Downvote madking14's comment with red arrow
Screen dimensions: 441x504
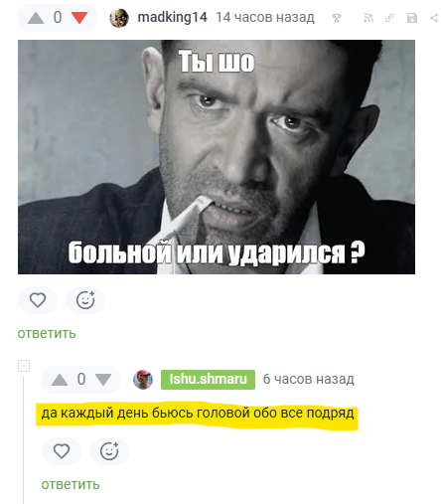tap(79, 18)
